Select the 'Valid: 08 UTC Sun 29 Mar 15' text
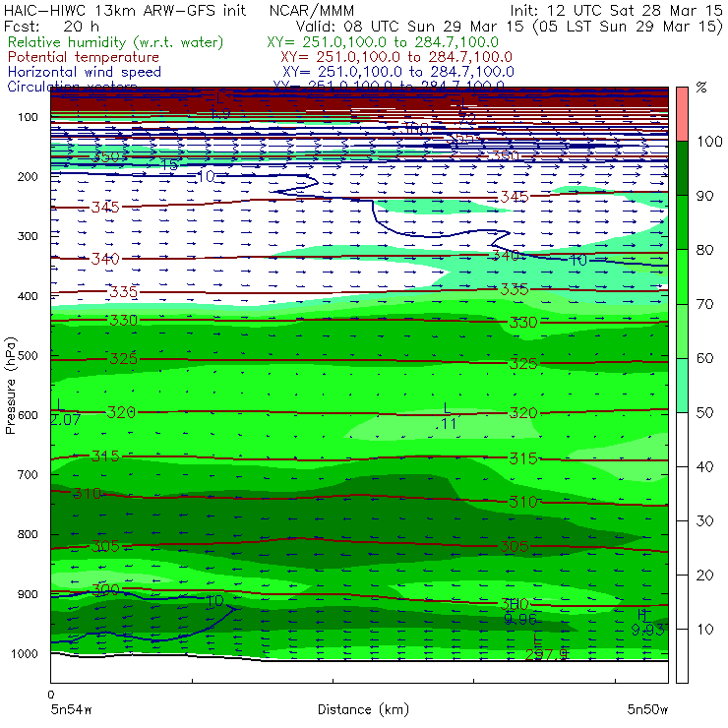Screen dimensions: 728x728 (x=412, y=26)
